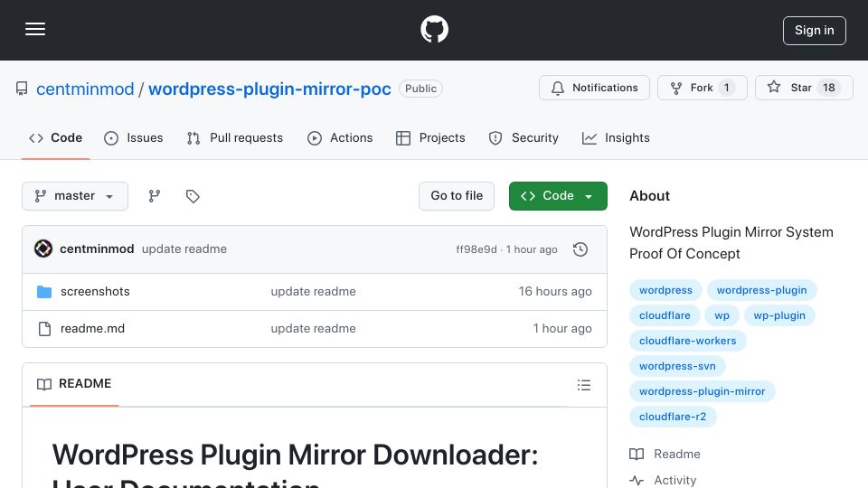Click the cloudflare topic tag
This screenshot has width=868, height=488.
click(665, 315)
